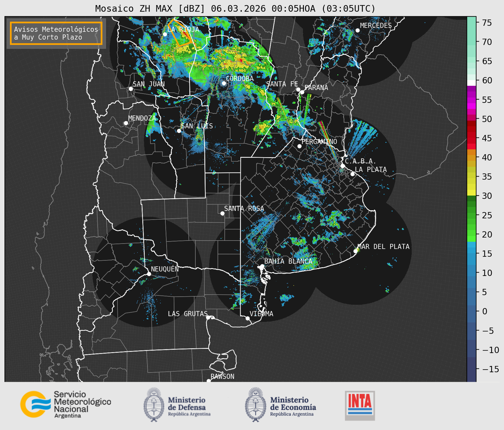Select the Mar del Plata marker dot
This screenshot has height=430, width=504.
click(x=355, y=251)
